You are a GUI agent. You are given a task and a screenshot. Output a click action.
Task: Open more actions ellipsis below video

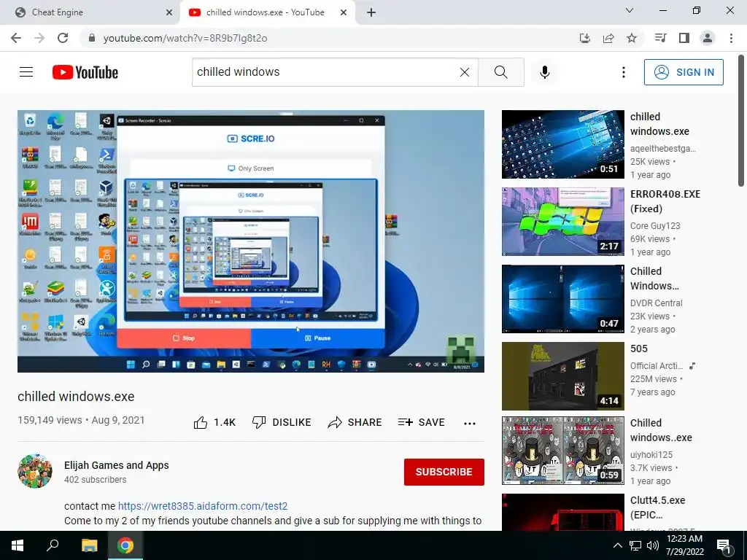pos(470,424)
